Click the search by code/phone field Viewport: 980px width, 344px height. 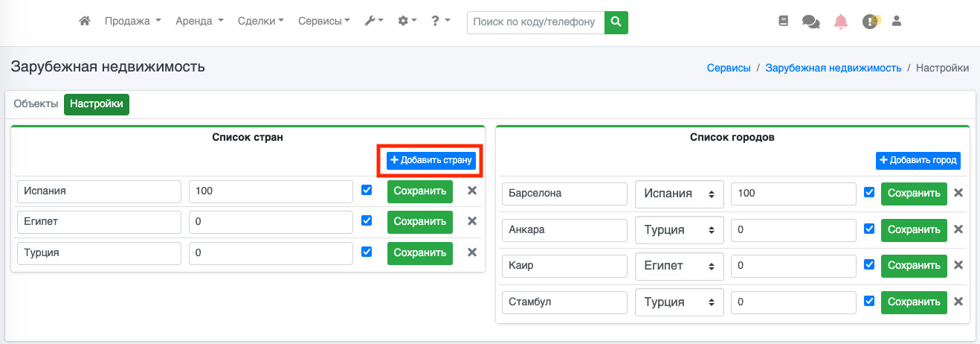(535, 22)
